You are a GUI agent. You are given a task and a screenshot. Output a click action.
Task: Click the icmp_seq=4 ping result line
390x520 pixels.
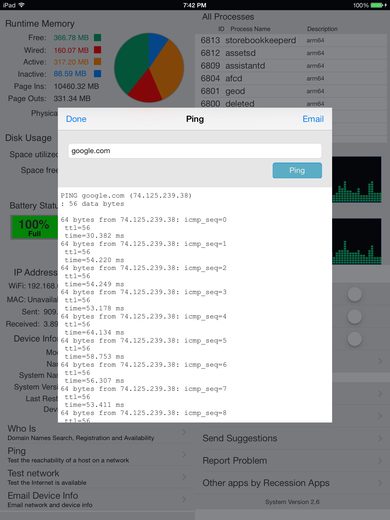coord(143,316)
